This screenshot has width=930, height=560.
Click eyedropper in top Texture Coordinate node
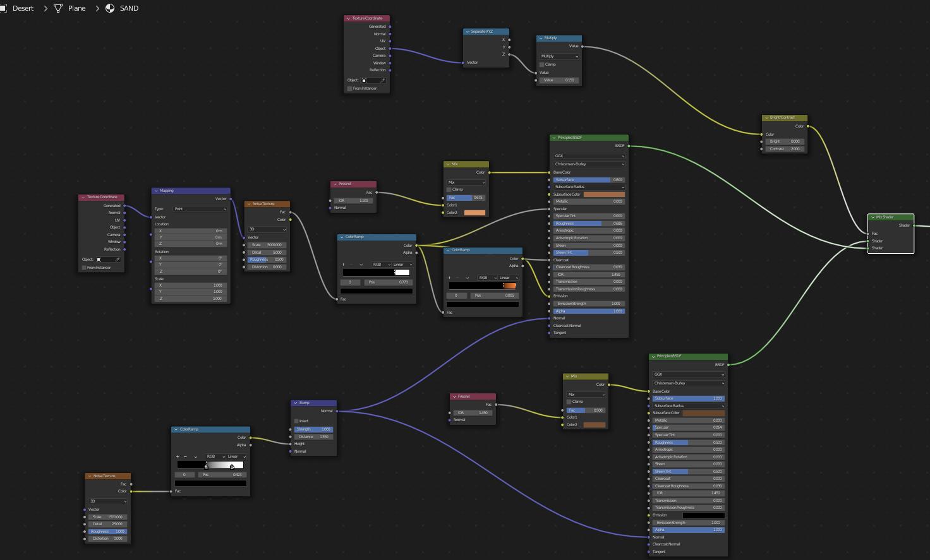(x=382, y=80)
